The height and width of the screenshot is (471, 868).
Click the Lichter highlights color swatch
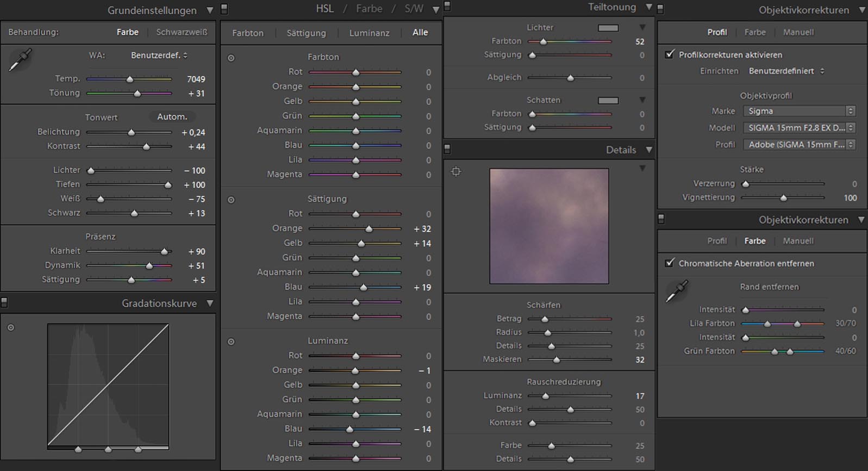[608, 28]
